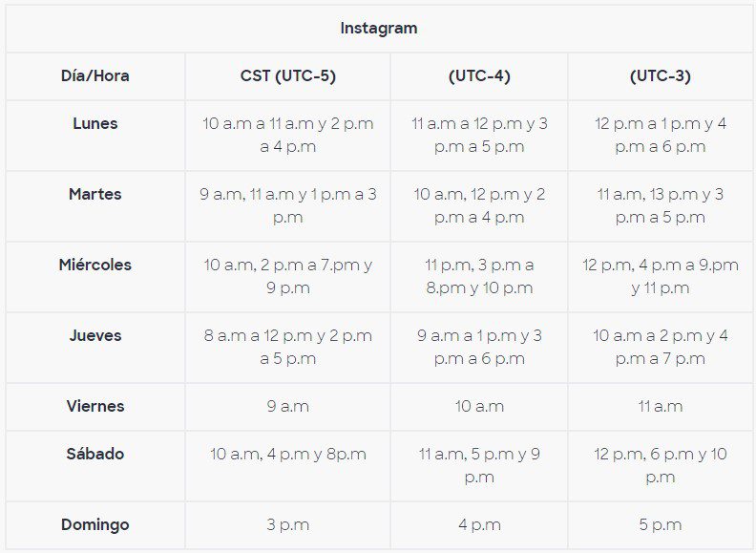The image size is (756, 553).
Task: Select the Domingo 3 p.m cell
Action: point(288,524)
